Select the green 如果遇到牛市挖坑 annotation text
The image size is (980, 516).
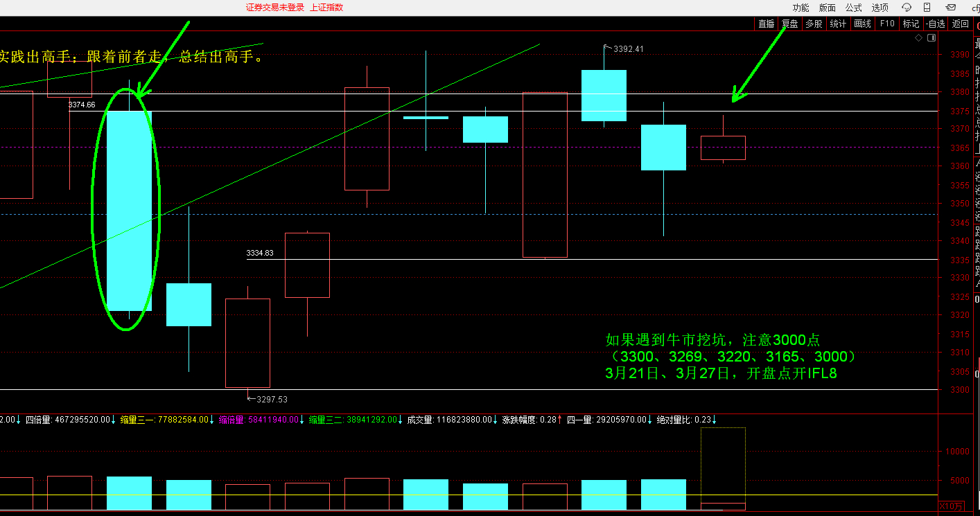point(712,340)
